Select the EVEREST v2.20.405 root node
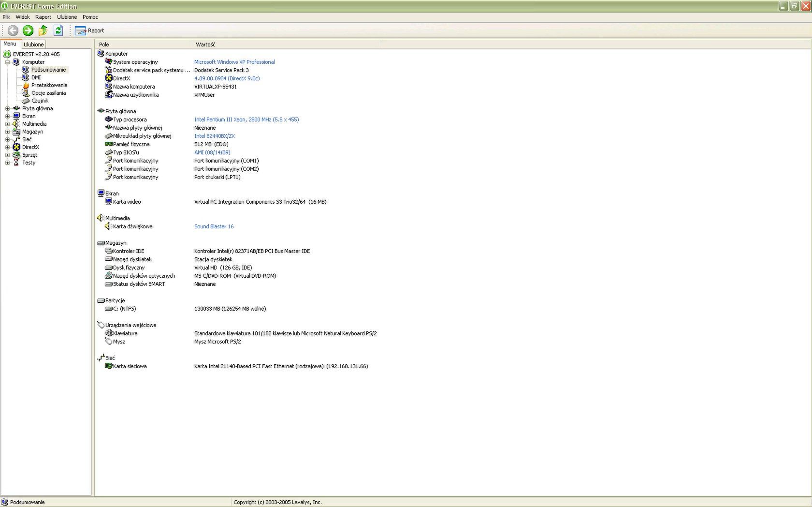This screenshot has width=812, height=507. (x=36, y=54)
